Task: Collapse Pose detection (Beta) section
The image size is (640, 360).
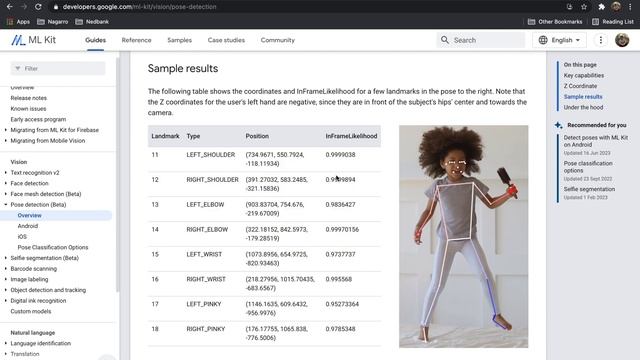Action: click(x=6, y=204)
